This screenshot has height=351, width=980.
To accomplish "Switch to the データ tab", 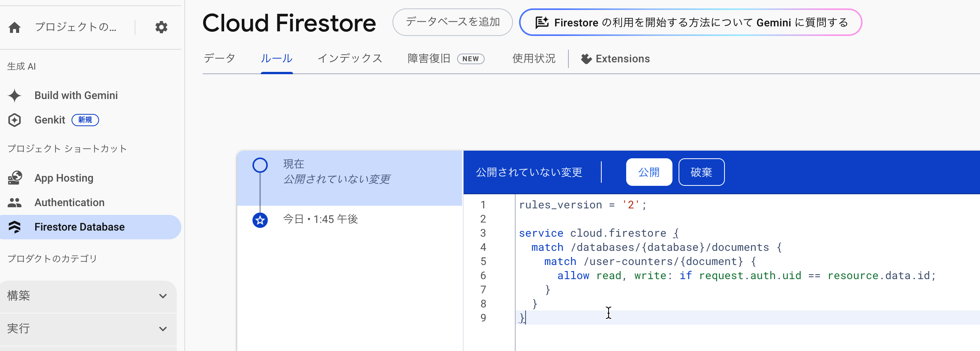I will point(220,58).
